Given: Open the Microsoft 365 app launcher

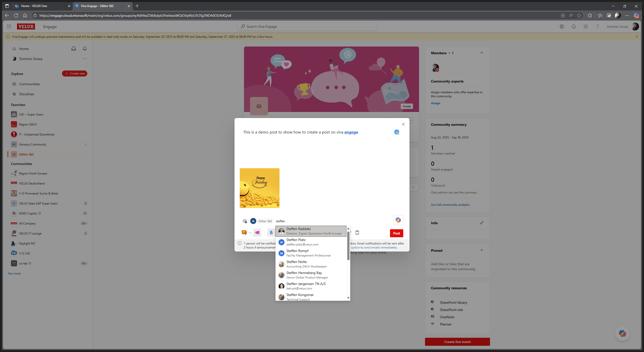Looking at the screenshot, I should point(9,26).
